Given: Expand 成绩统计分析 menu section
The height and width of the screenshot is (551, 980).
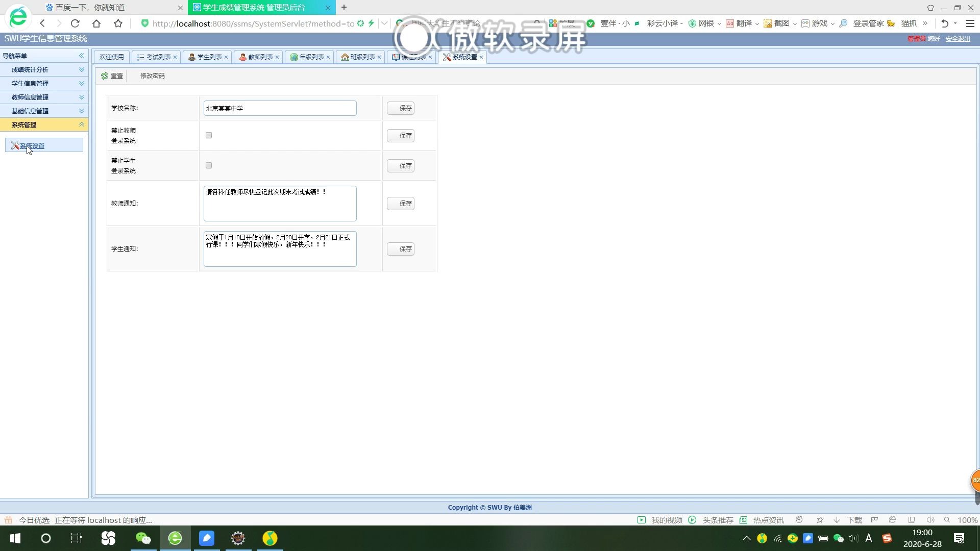Looking at the screenshot, I should [44, 69].
